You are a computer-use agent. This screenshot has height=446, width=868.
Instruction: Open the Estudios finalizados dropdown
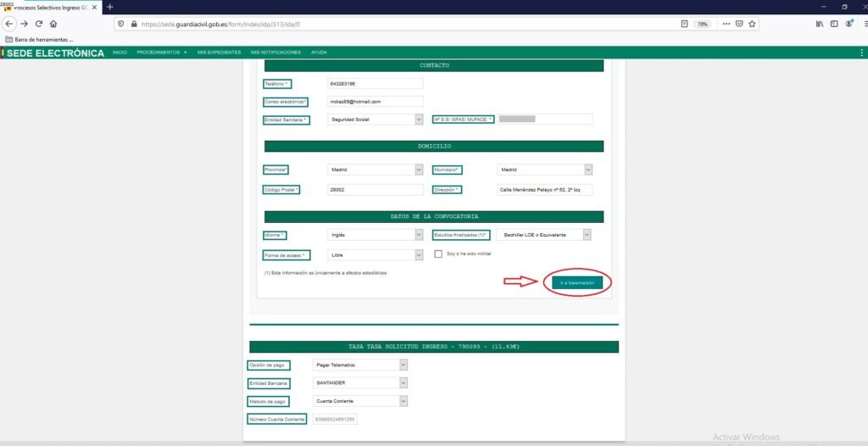tap(587, 234)
